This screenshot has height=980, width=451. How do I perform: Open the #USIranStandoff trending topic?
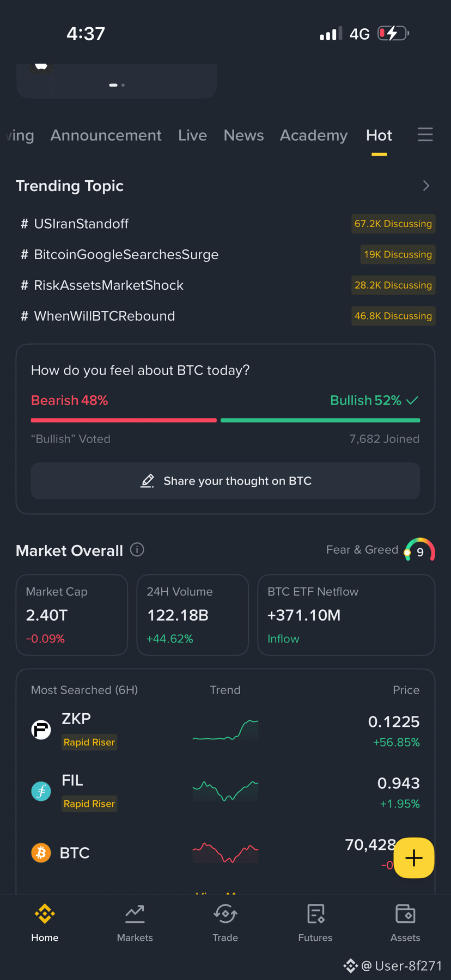click(81, 224)
